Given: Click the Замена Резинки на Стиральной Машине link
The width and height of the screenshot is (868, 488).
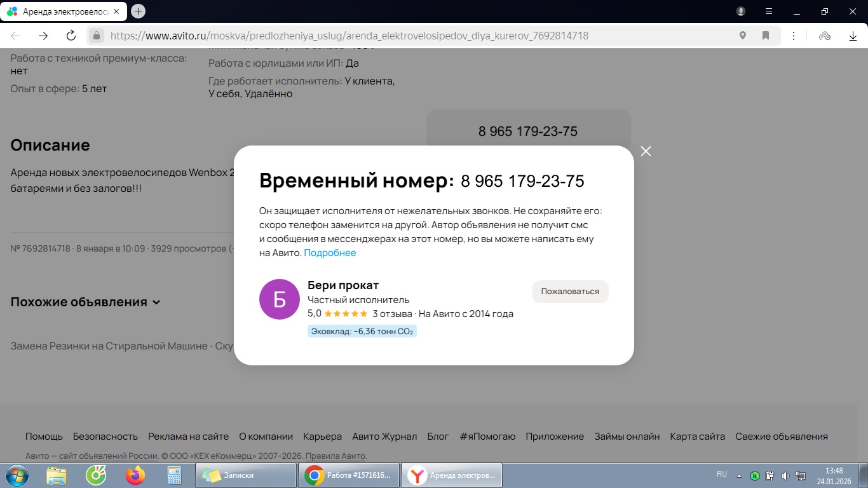Looking at the screenshot, I should tap(109, 346).
